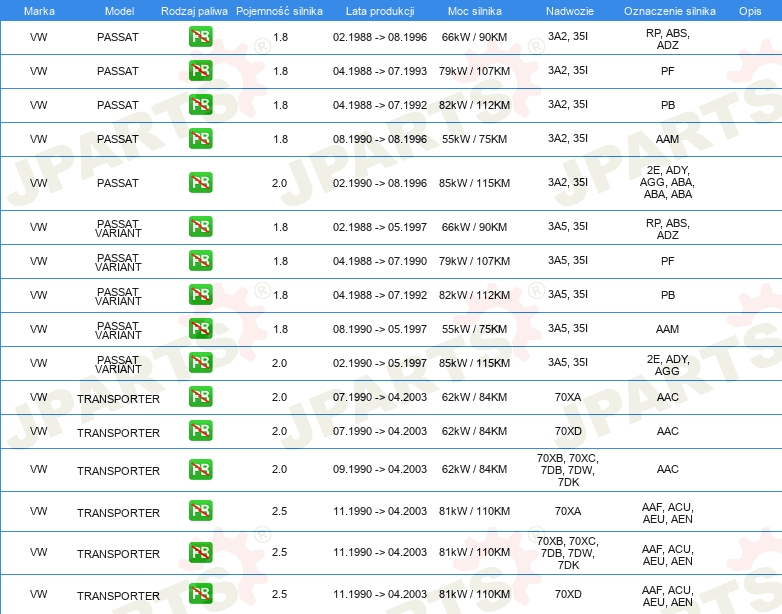Image resolution: width=782 pixels, height=614 pixels.
Task: Click body code 70XA in Transporter 2.5 row
Action: click(x=568, y=511)
